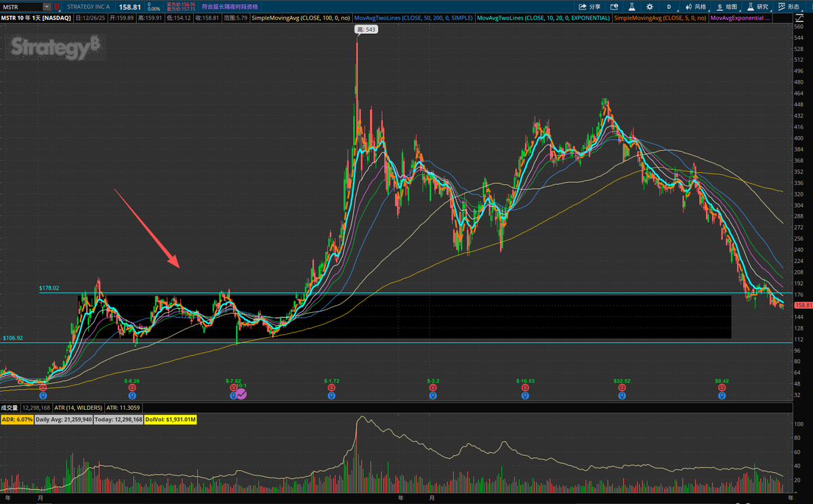This screenshot has width=813, height=504.
Task: Click the 高:159.91 high value
Action: point(150,18)
